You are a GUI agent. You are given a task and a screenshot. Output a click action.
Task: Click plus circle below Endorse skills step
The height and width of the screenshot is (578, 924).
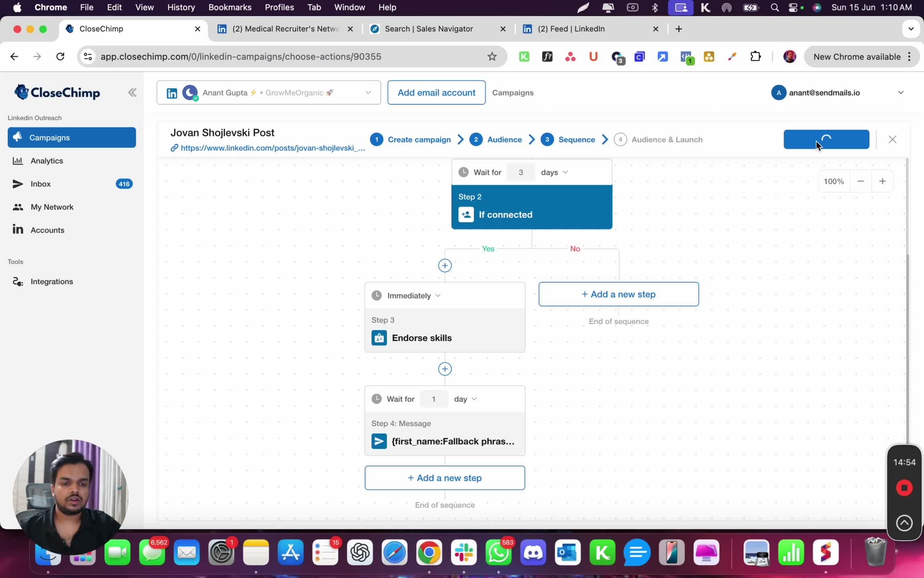(445, 369)
